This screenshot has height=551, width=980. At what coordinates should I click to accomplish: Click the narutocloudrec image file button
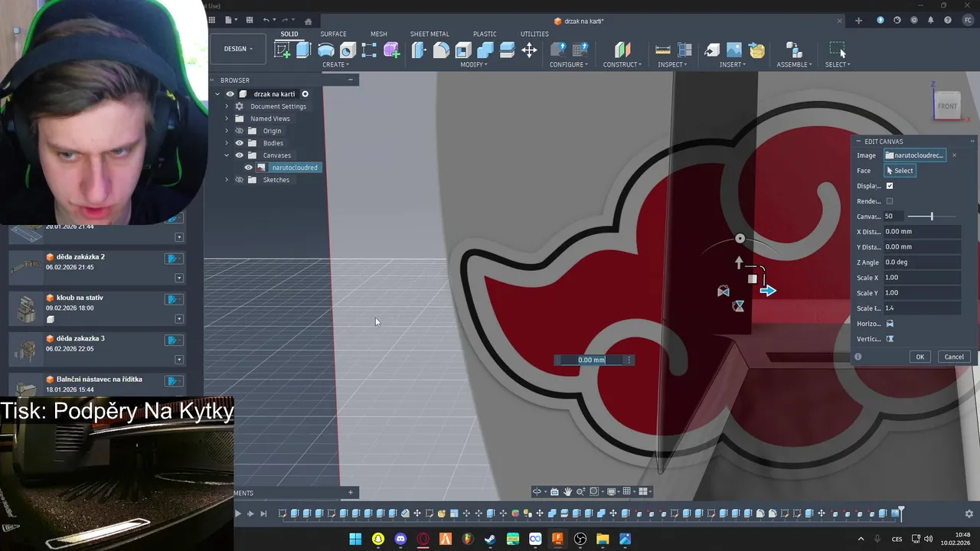[x=915, y=155]
